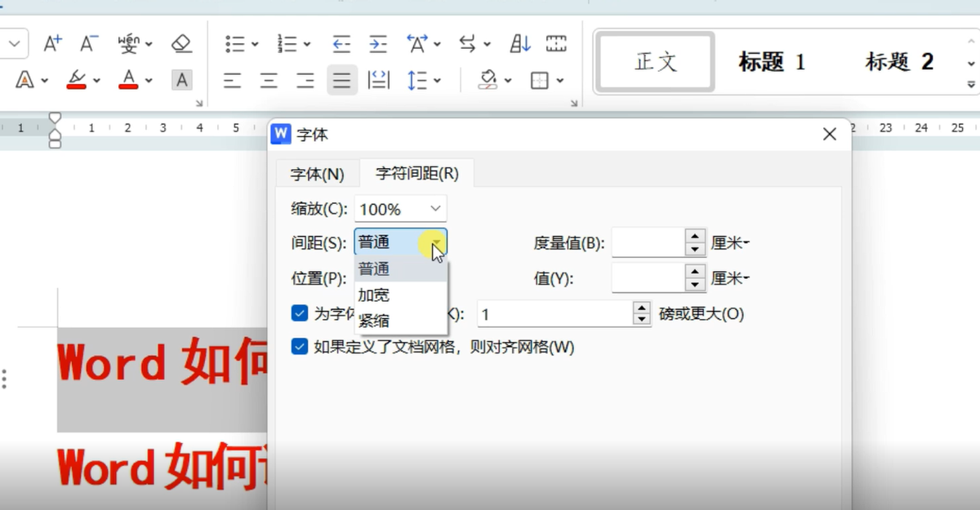The width and height of the screenshot is (980, 510).
Task: Click the document side handle dots
Action: [x=5, y=379]
